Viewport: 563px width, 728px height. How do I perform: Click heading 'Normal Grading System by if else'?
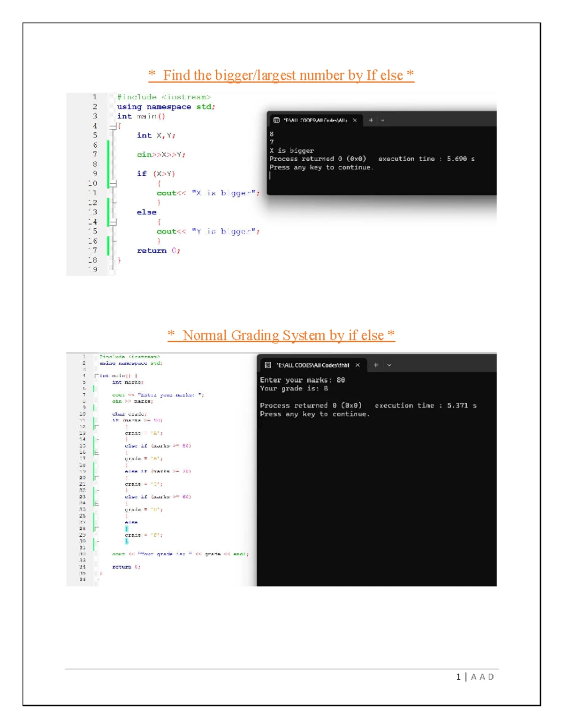tap(281, 335)
